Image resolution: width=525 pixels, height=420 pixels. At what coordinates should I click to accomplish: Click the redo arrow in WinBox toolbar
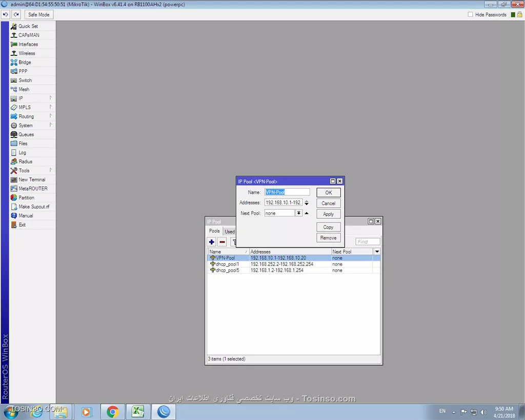tap(16, 15)
